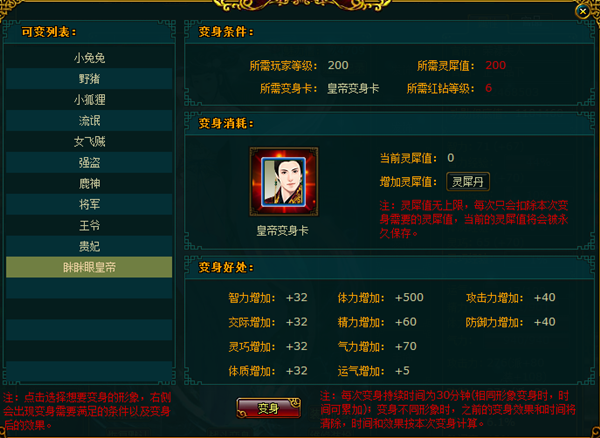
Task: Select 贵妃 from the list
Action: [89, 246]
